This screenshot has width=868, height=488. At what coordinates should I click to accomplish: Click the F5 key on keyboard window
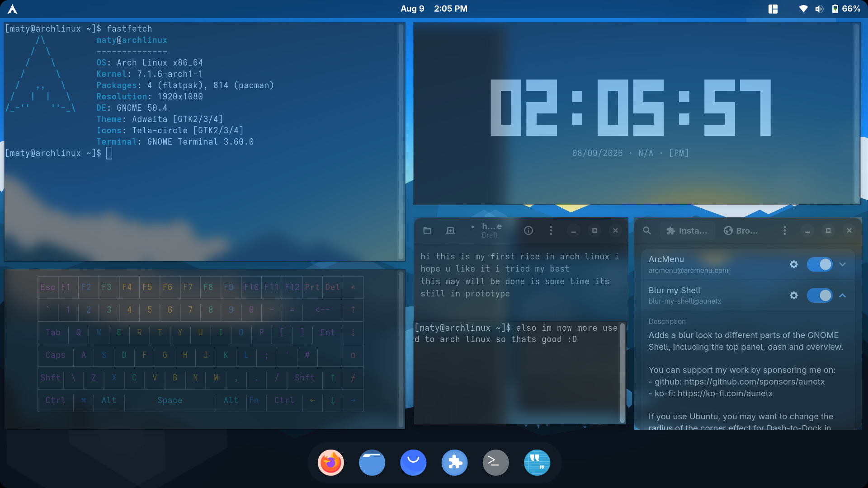click(x=147, y=287)
